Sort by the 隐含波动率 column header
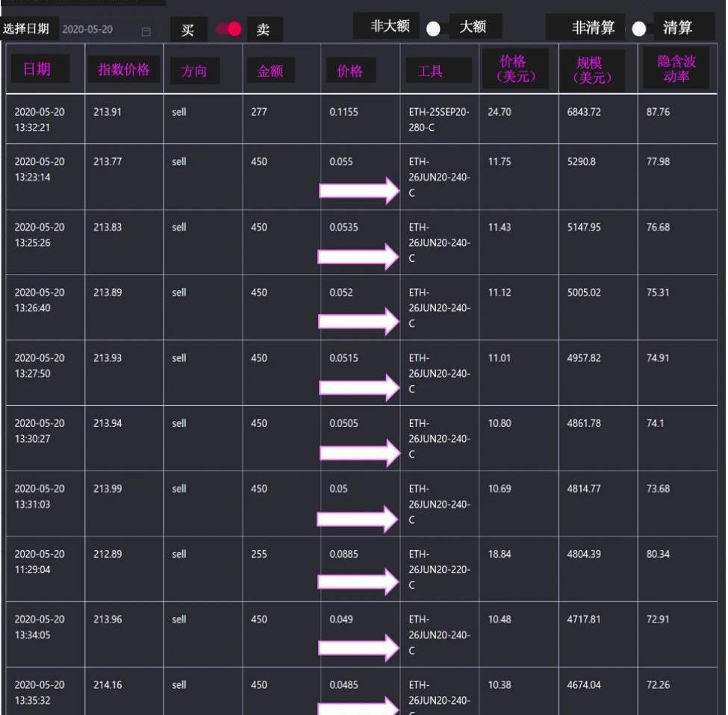This screenshot has height=715, width=728. click(x=676, y=69)
